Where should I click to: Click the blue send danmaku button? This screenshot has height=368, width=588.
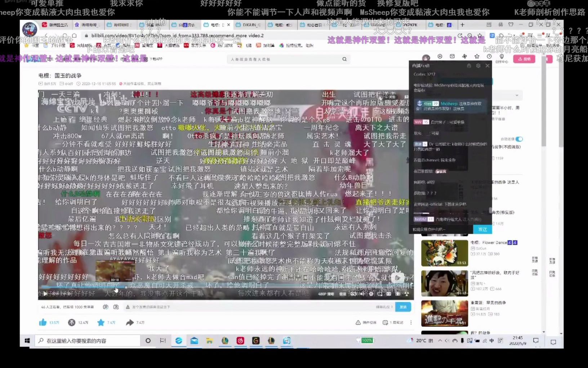(403, 307)
